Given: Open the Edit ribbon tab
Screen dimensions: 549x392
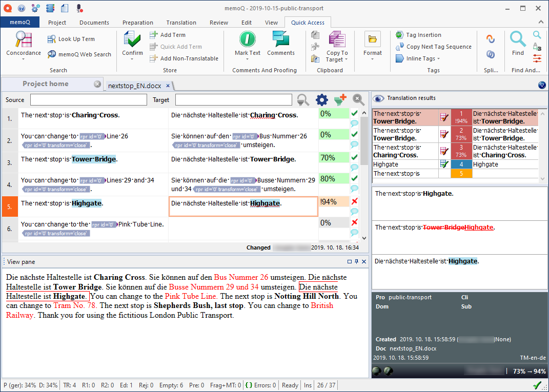Looking at the screenshot, I should [247, 23].
